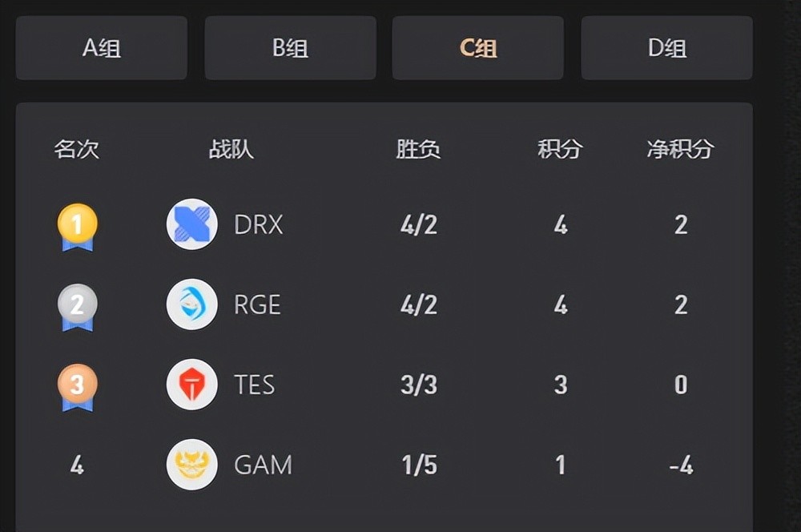
Task: Open the TES team name link
Action: 255,385
